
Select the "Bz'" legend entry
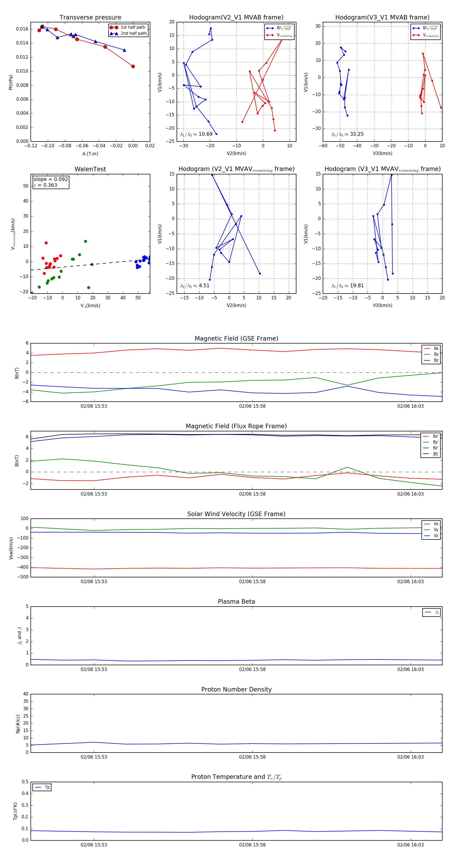tap(431, 448)
